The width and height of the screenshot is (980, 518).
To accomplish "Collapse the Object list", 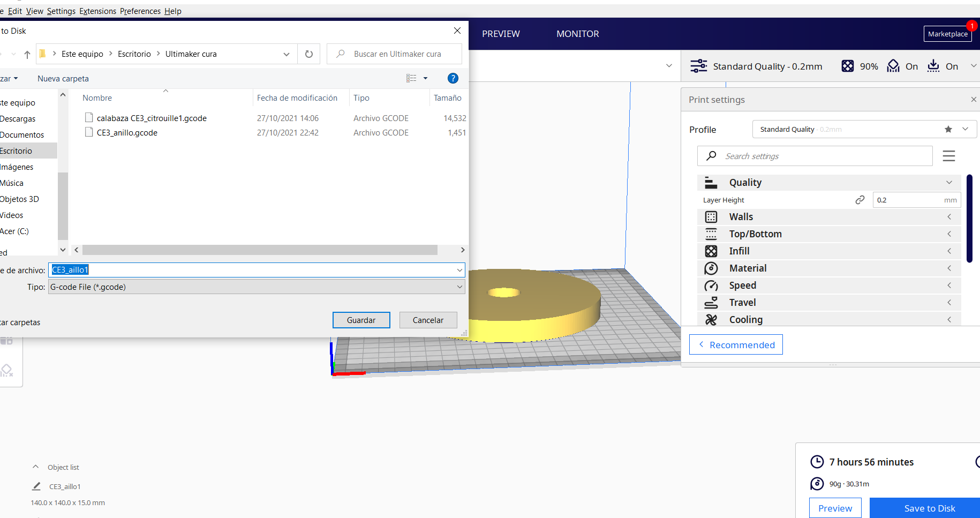I will 35,467.
